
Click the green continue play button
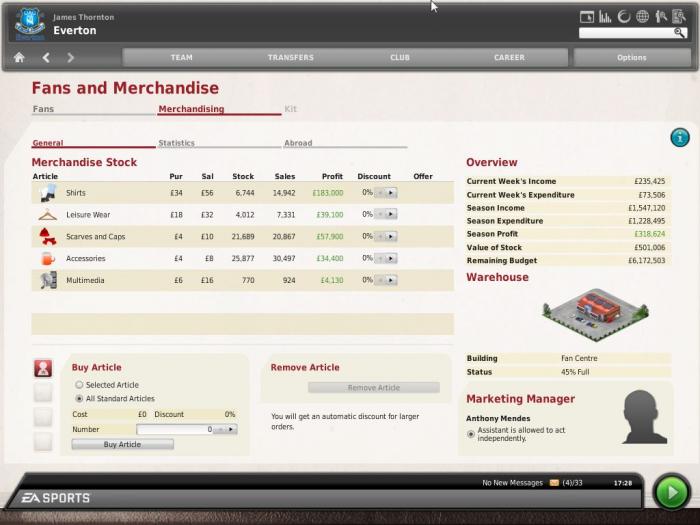click(x=671, y=492)
